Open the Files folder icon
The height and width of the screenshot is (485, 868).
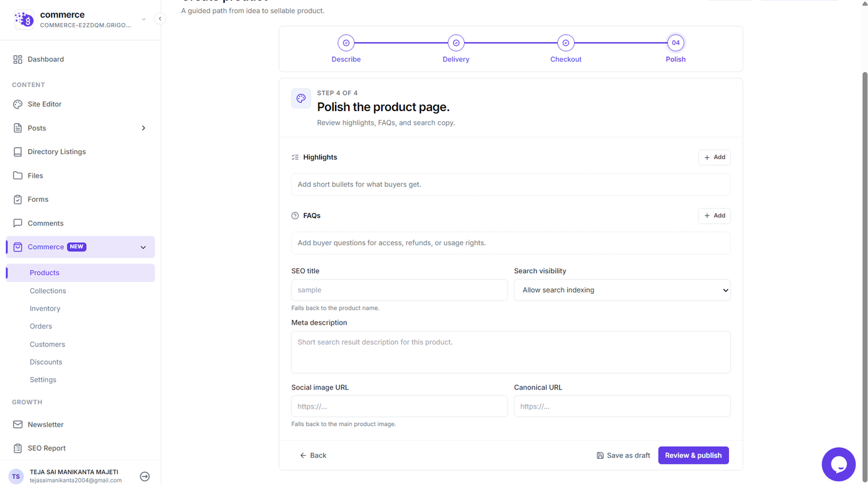17,176
